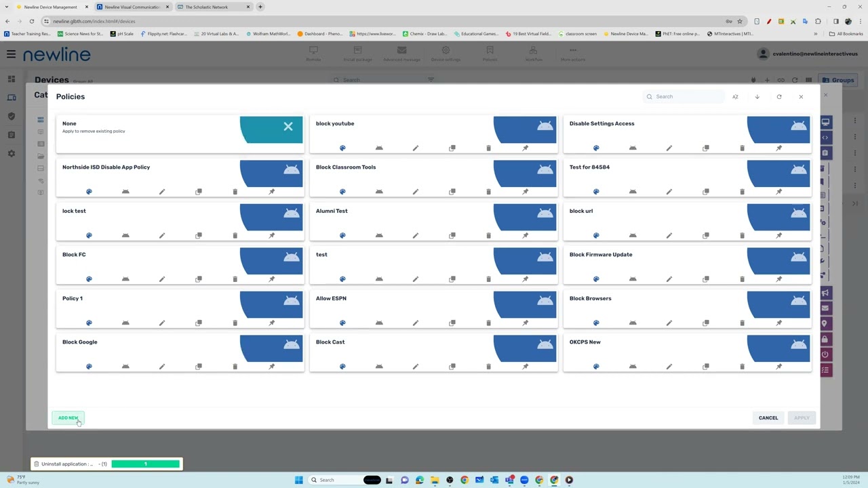Click Android icon under Block Cast policy
This screenshot has height=488, width=868.
click(379, 367)
